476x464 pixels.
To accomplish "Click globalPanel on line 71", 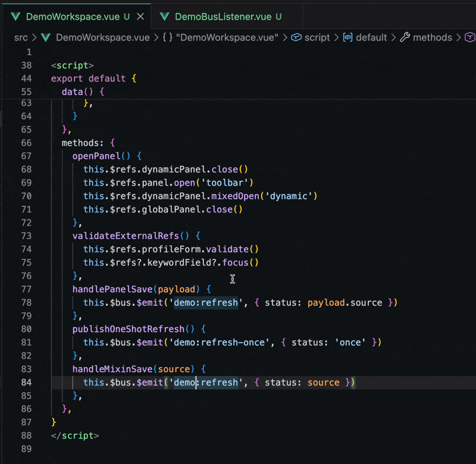I will tap(171, 209).
